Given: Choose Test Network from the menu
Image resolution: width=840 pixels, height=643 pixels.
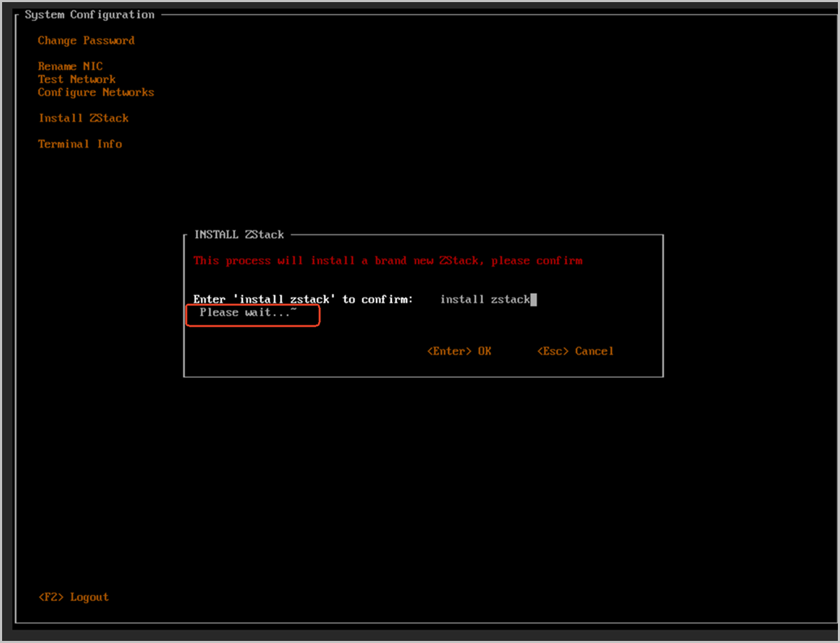Looking at the screenshot, I should click(77, 79).
